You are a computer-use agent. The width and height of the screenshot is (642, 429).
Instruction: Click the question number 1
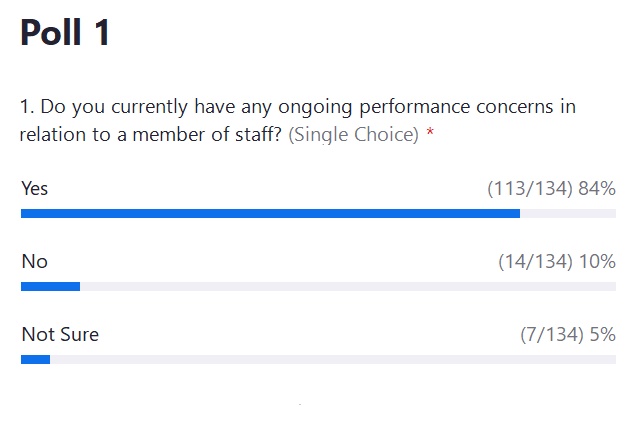[x=27, y=107]
